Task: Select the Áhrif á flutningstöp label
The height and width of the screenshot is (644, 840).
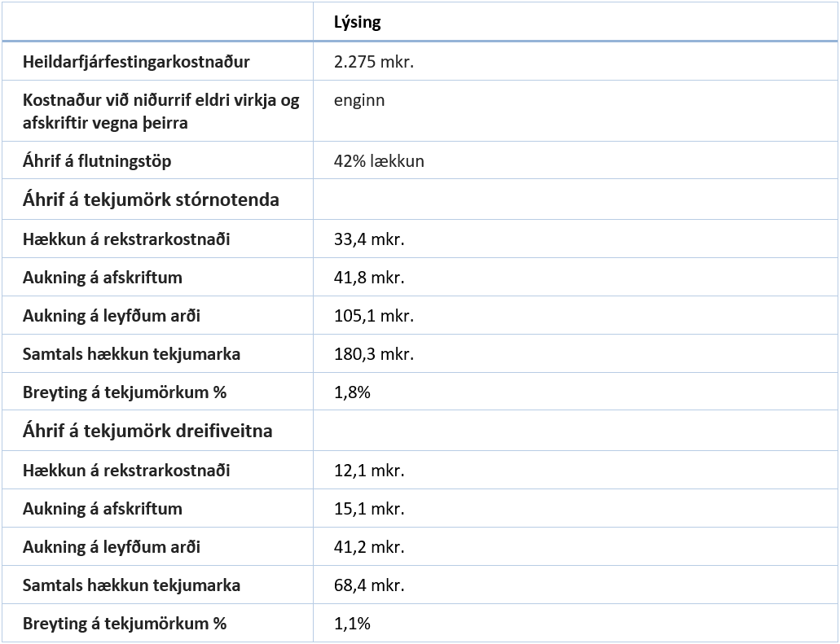Action: click(x=97, y=161)
